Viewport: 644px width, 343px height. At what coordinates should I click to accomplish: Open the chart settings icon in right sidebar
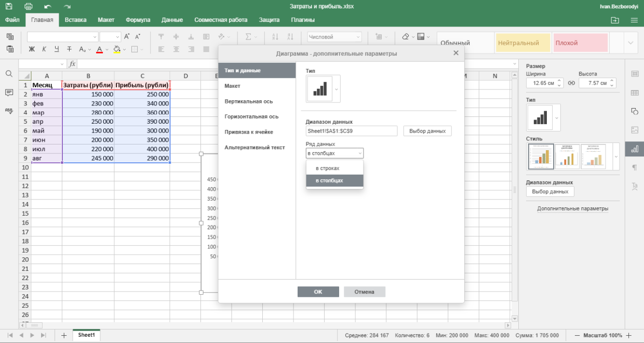[x=635, y=149]
